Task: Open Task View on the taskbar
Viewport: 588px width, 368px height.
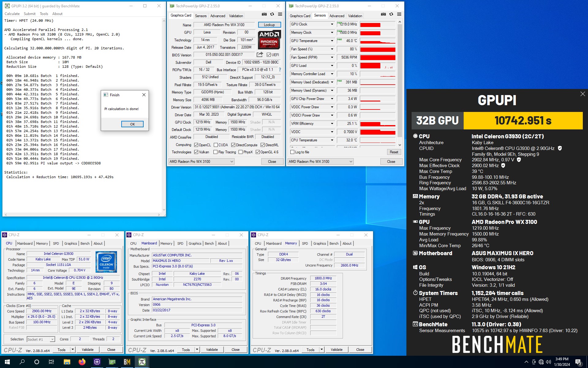Action: 51,362
